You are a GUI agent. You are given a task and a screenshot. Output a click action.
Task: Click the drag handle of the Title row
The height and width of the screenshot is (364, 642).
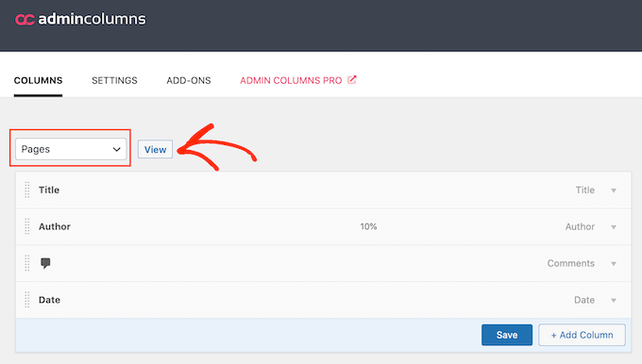27,190
